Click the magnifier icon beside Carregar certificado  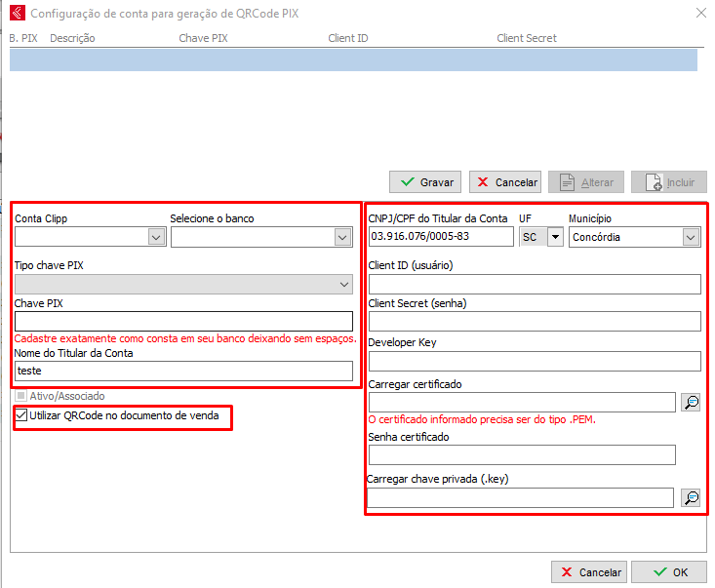pyautogui.click(x=691, y=402)
